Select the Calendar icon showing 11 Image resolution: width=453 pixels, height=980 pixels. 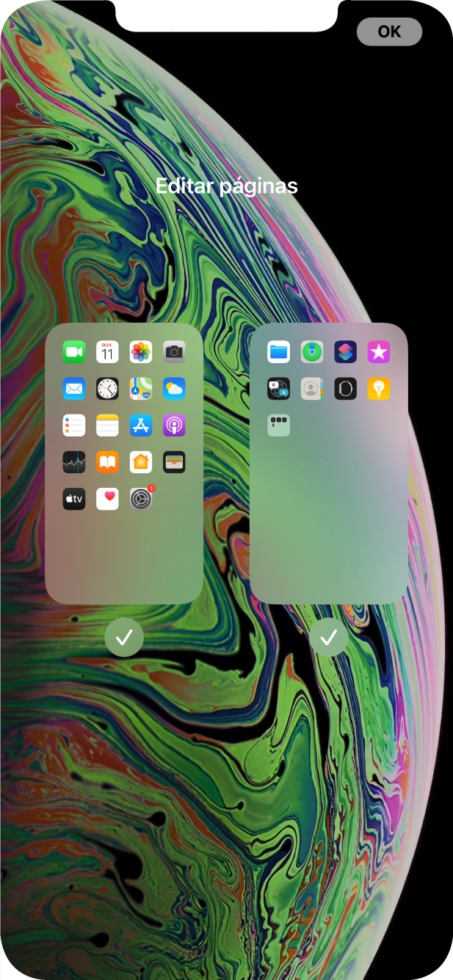tap(107, 352)
